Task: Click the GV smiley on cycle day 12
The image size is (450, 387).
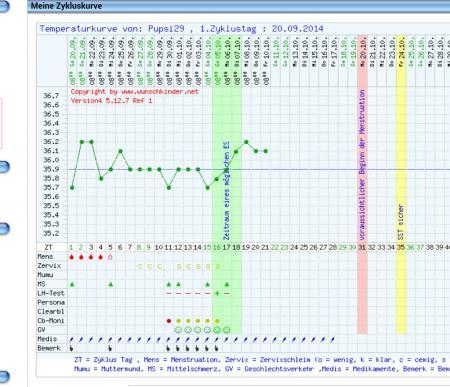Action: coord(178,330)
